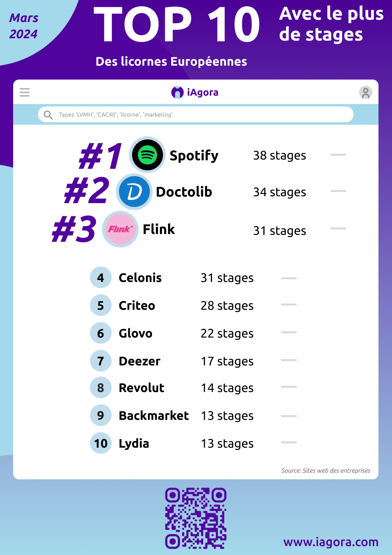Click the Spotify logo icon
The width and height of the screenshot is (392, 555).
pyautogui.click(x=147, y=155)
